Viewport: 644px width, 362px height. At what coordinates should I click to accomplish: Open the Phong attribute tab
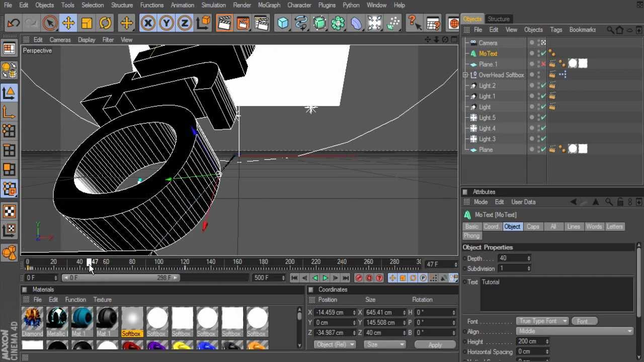tap(472, 236)
